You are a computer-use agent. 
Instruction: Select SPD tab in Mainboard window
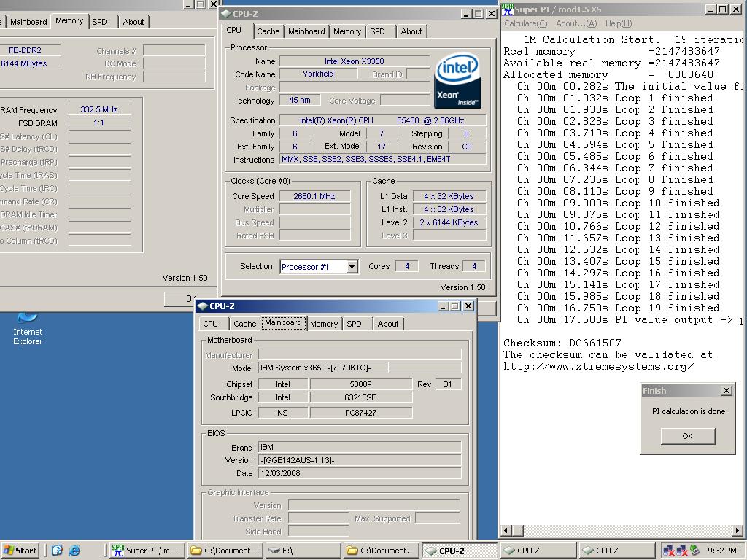(354, 324)
